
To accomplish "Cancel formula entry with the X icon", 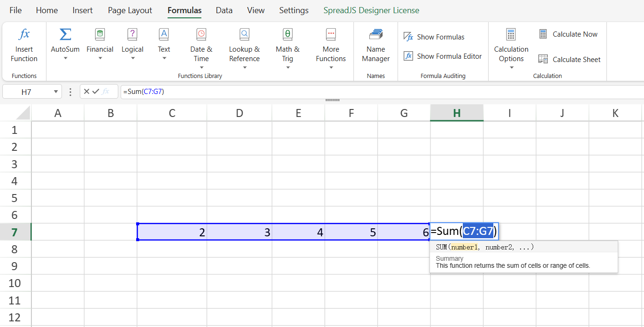I will pyautogui.click(x=86, y=92).
